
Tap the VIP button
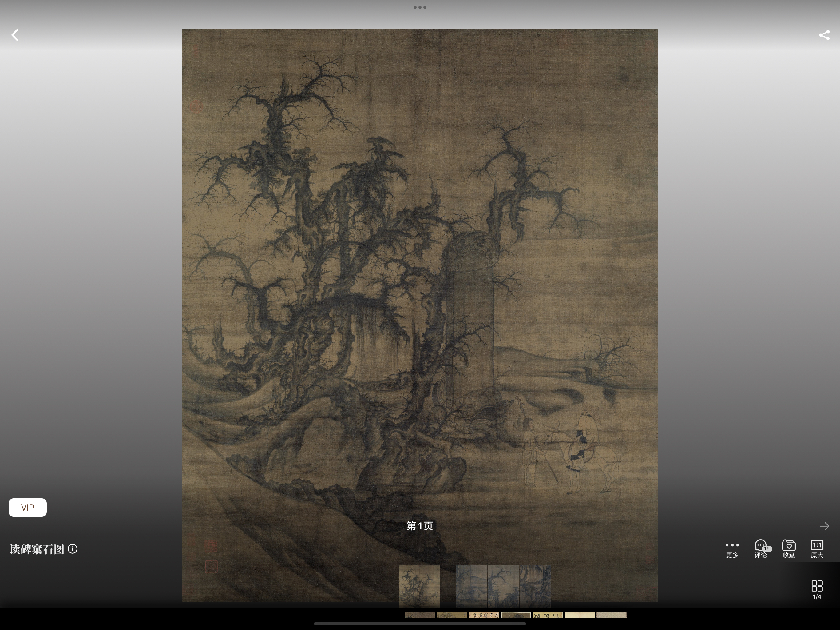[28, 508]
